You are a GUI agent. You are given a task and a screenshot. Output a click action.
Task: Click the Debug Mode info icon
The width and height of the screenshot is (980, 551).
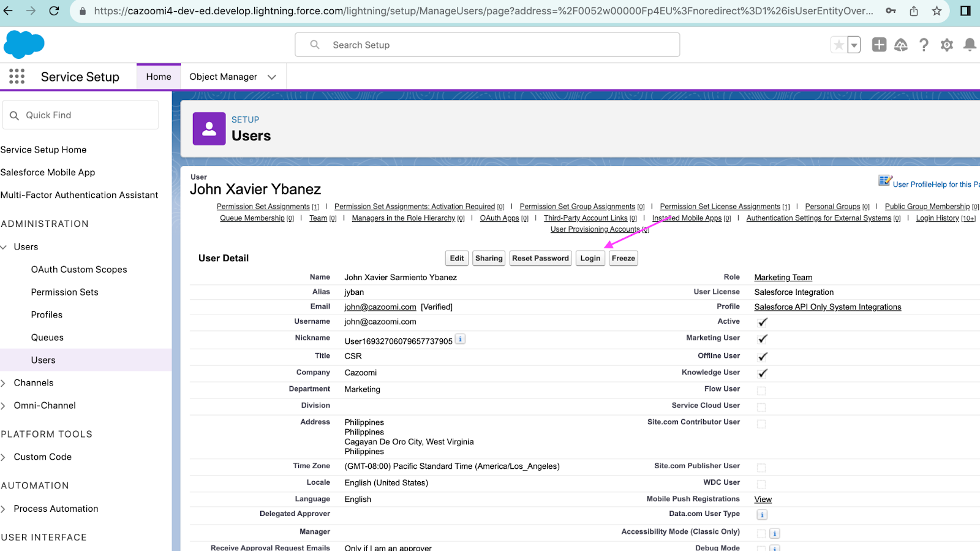pos(774,548)
